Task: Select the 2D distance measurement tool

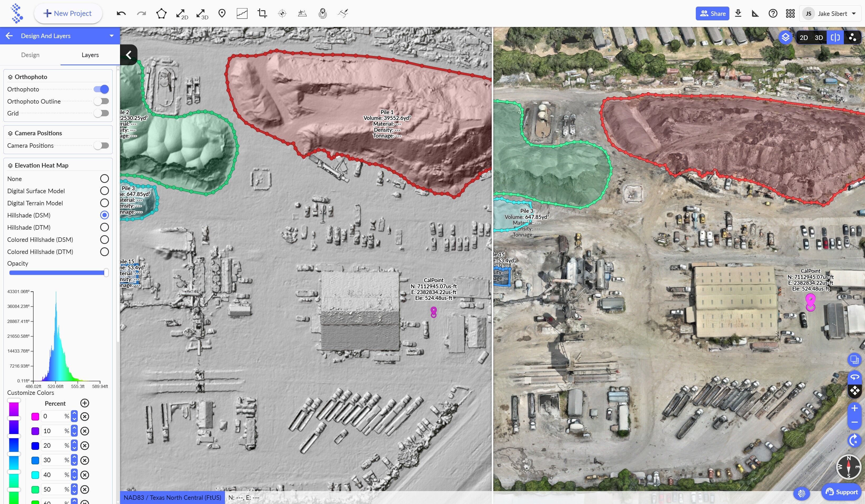Action: click(x=182, y=14)
